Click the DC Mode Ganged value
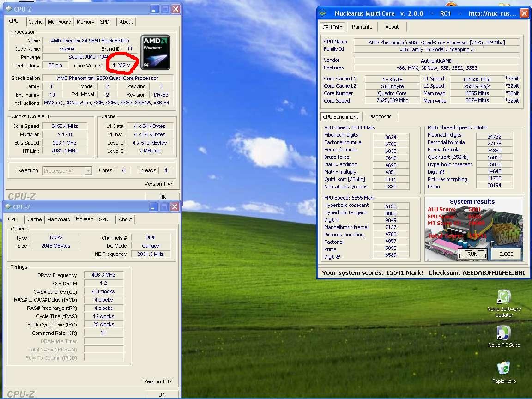This screenshot has height=399, width=532. click(151, 246)
